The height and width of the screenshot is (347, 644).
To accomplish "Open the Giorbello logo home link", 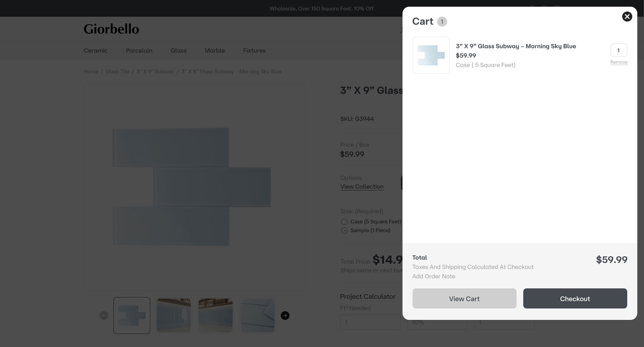I will pos(111,29).
